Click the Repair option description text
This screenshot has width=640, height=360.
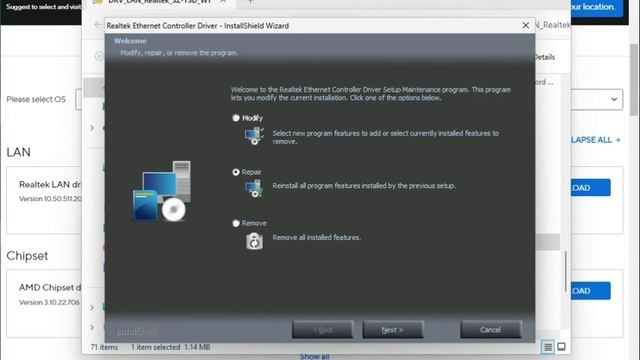(364, 186)
